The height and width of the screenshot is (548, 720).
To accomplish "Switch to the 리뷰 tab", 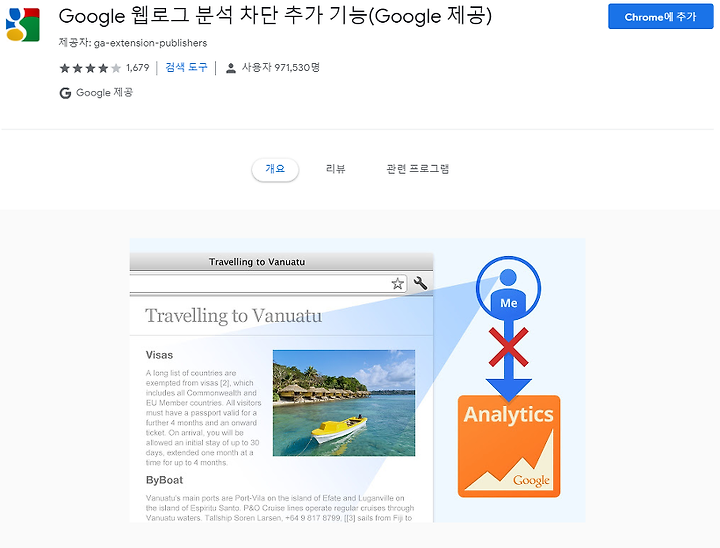I will click(x=335, y=169).
